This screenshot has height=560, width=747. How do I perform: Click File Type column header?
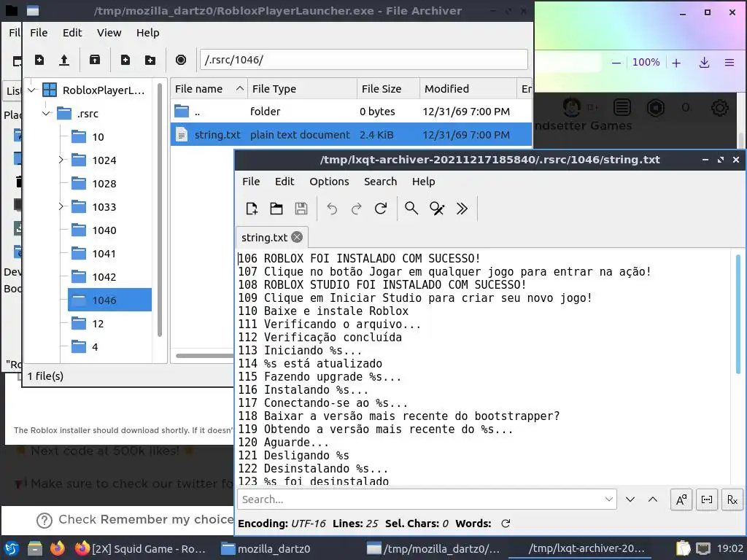pyautogui.click(x=302, y=89)
